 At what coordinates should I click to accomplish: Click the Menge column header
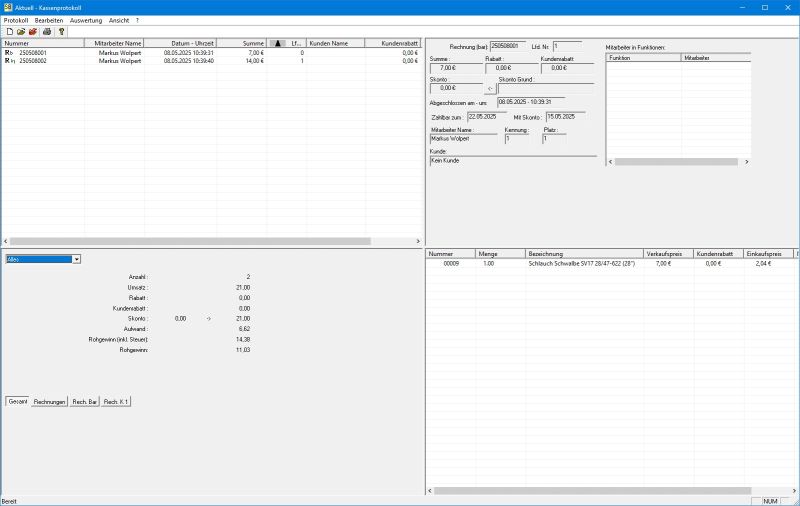(x=500, y=254)
